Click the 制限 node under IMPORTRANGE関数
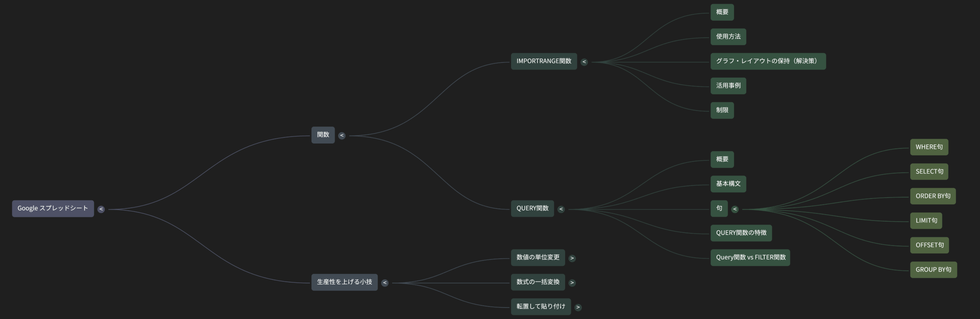Viewport: 980px width, 319px height. (722, 111)
